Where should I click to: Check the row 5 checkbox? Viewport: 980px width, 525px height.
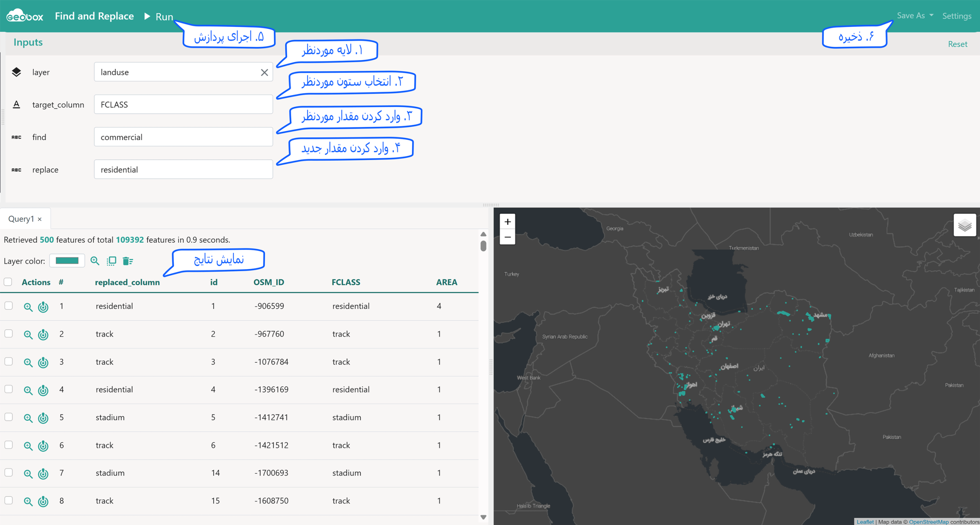pos(8,417)
